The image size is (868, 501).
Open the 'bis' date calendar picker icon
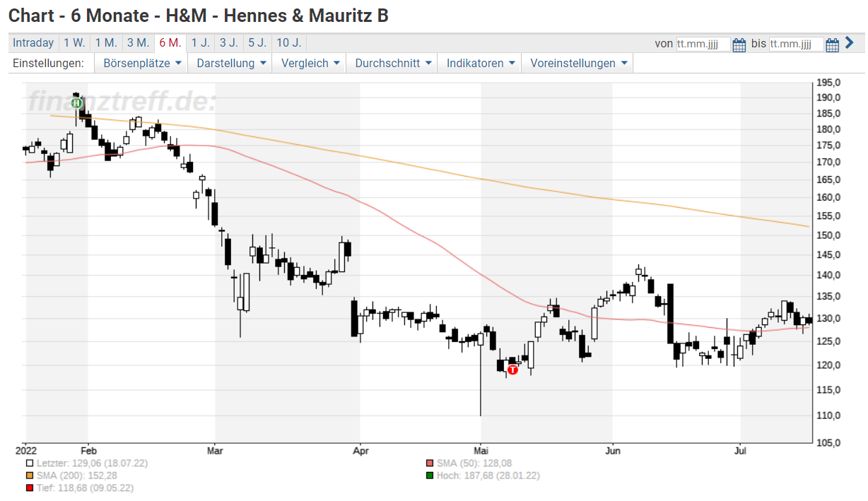[x=833, y=45]
